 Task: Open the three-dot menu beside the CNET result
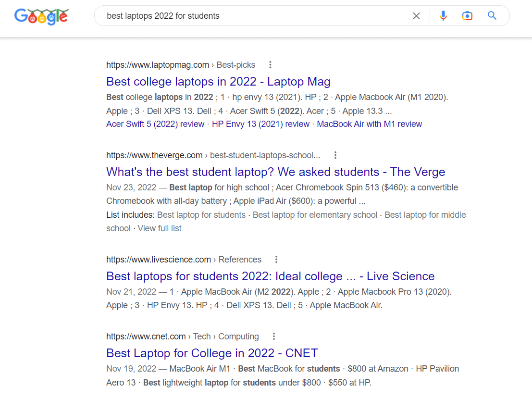tap(273, 336)
